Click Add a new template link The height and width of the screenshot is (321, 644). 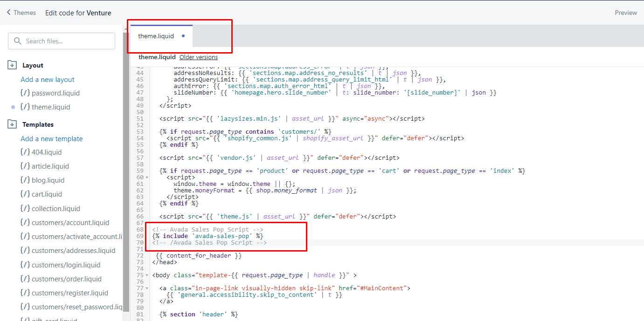pos(52,139)
